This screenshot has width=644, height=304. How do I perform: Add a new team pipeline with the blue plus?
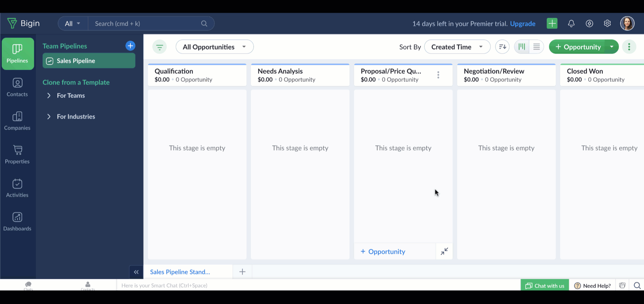[x=130, y=46]
